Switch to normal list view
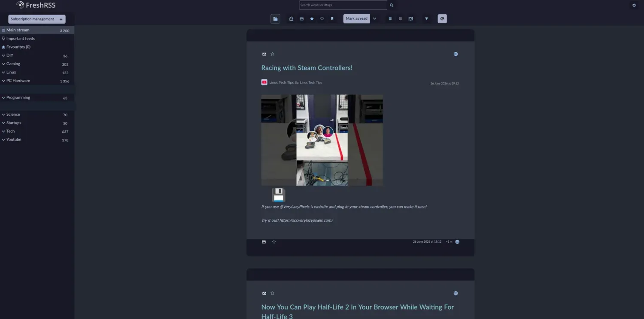This screenshot has height=319, width=644. 390,18
